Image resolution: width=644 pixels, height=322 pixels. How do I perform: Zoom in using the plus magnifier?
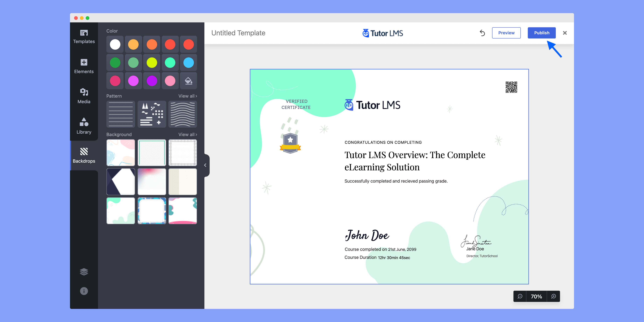pyautogui.click(x=554, y=296)
